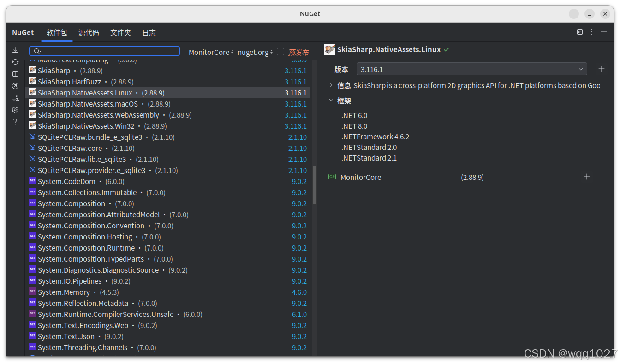Click the green checkmark next to SkiaSharp.NativeAssets.Linux

446,49
